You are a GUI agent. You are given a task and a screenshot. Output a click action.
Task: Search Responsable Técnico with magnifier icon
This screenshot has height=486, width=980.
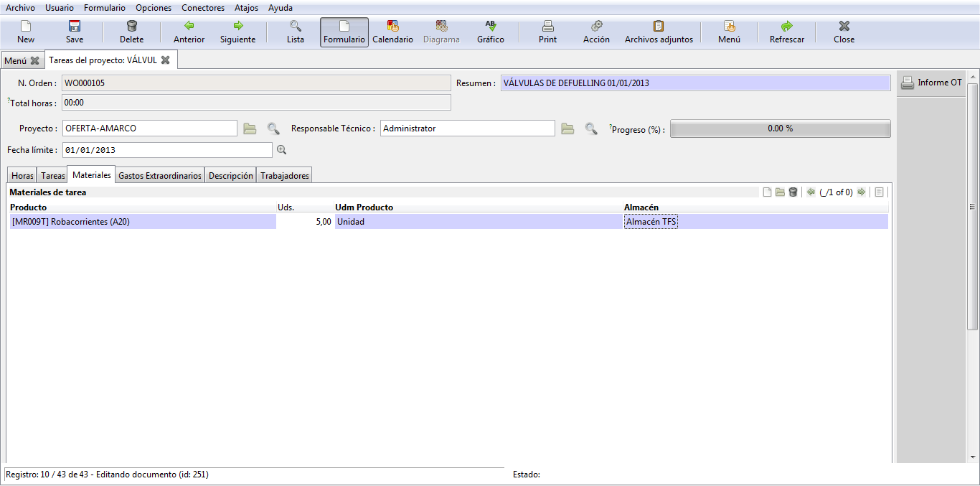(x=591, y=128)
